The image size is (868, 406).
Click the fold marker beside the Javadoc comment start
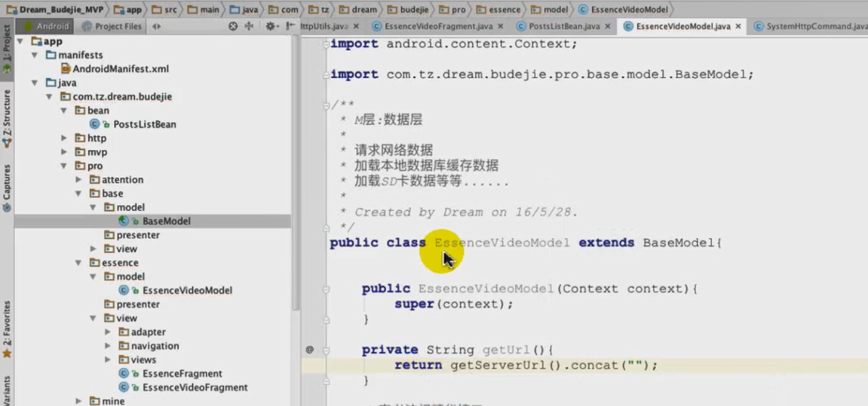(x=326, y=105)
